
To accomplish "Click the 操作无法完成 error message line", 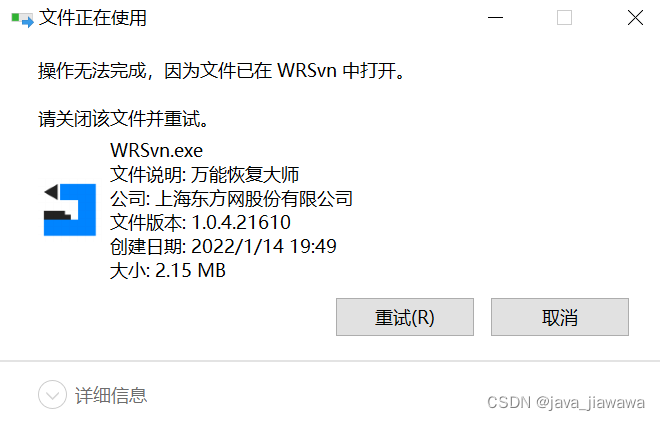I will [x=221, y=71].
